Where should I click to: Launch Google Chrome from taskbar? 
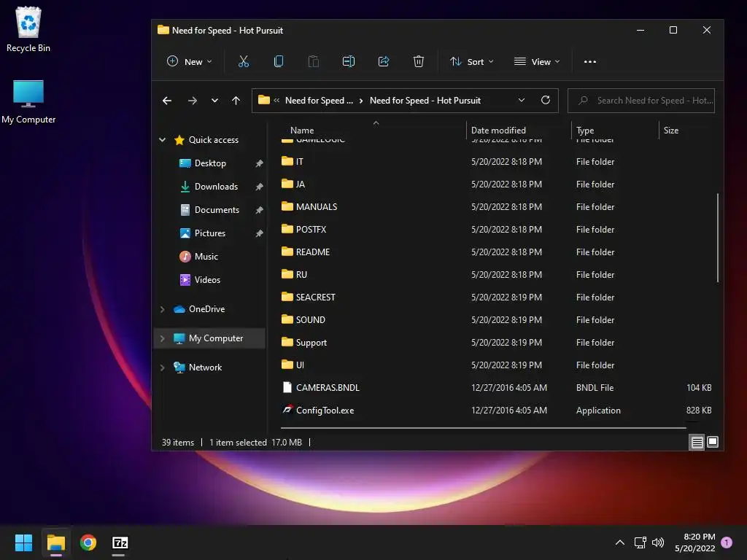pos(88,542)
